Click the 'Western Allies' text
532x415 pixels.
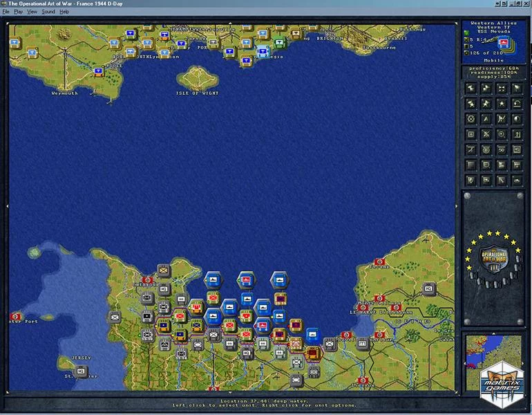click(494, 23)
